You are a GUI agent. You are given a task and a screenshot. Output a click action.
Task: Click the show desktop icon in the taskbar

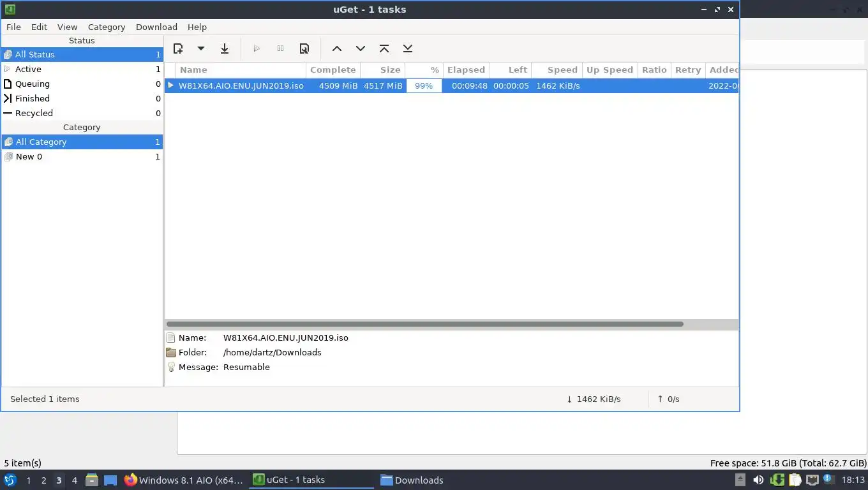click(x=110, y=480)
